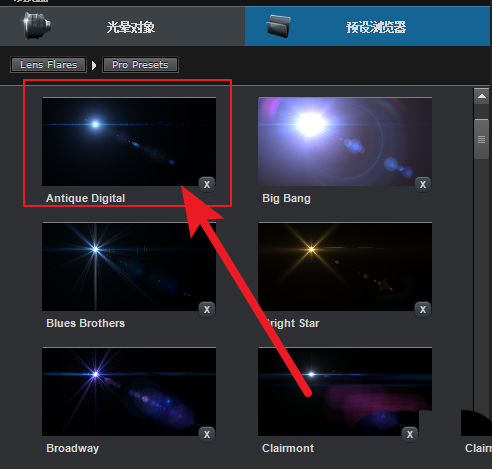The width and height of the screenshot is (492, 469).
Task: Click the Big Bang label text
Action: tap(286, 198)
